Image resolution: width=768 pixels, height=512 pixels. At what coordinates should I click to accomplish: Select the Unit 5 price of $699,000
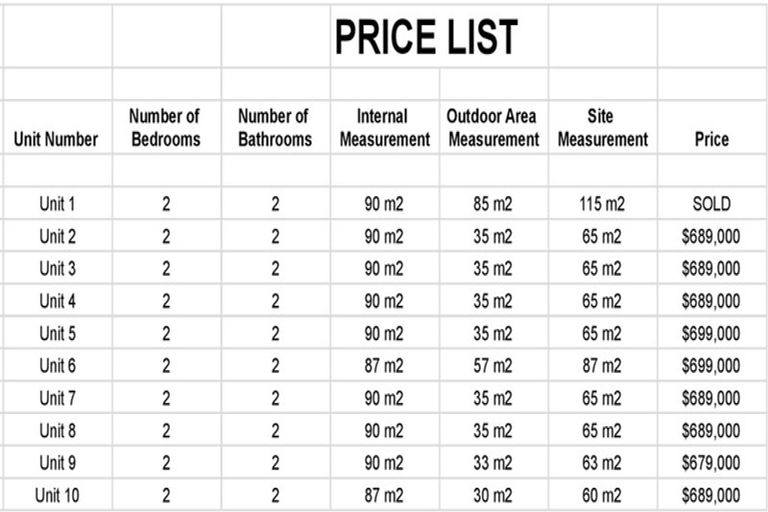click(x=711, y=333)
